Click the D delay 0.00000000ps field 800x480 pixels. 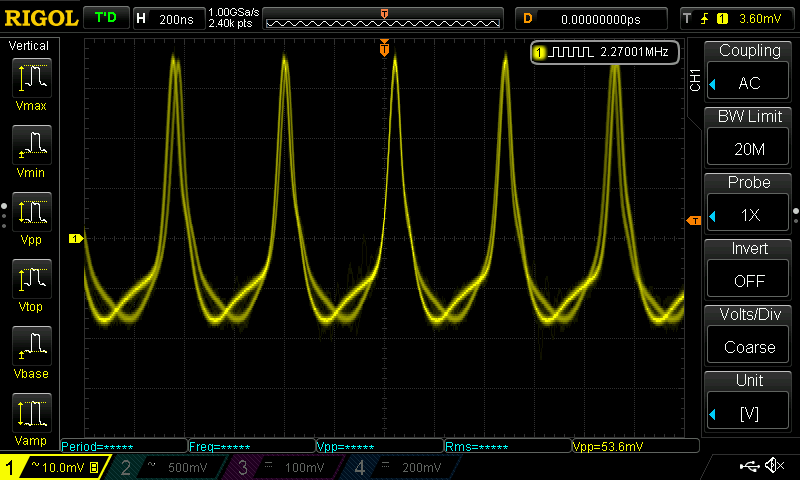(591, 19)
